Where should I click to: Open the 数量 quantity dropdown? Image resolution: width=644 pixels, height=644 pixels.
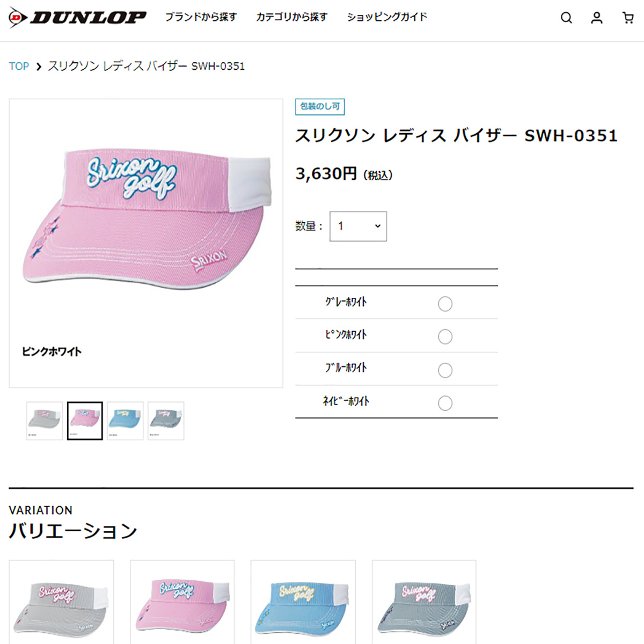point(358,226)
